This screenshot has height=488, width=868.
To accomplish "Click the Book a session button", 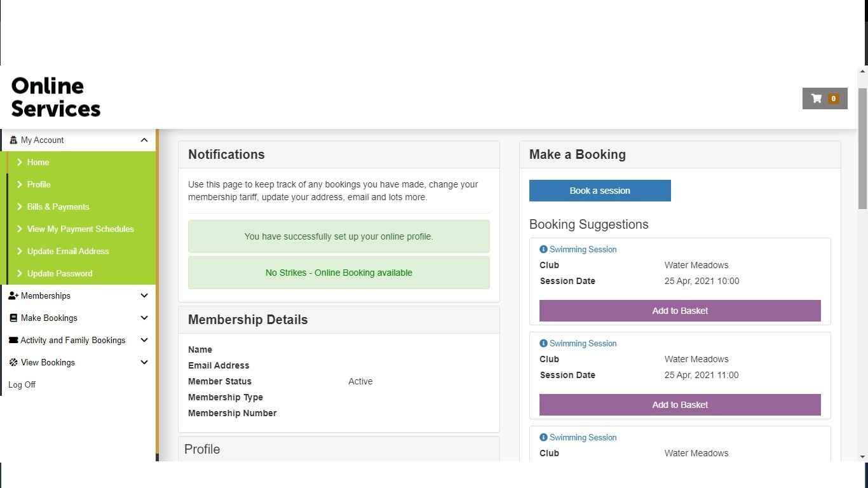I will pyautogui.click(x=600, y=191).
